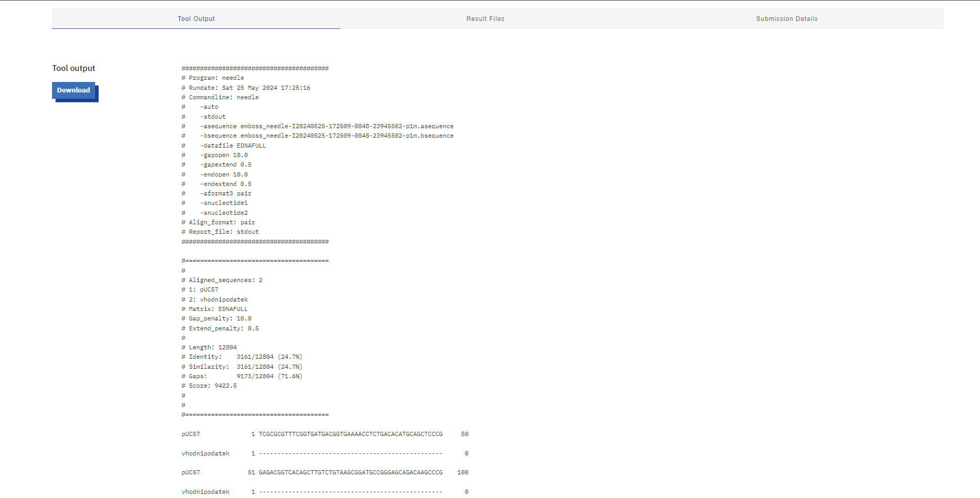The image size is (980, 498).
Task: Click the '-aformat3 pair' line
Action: pyautogui.click(x=216, y=193)
